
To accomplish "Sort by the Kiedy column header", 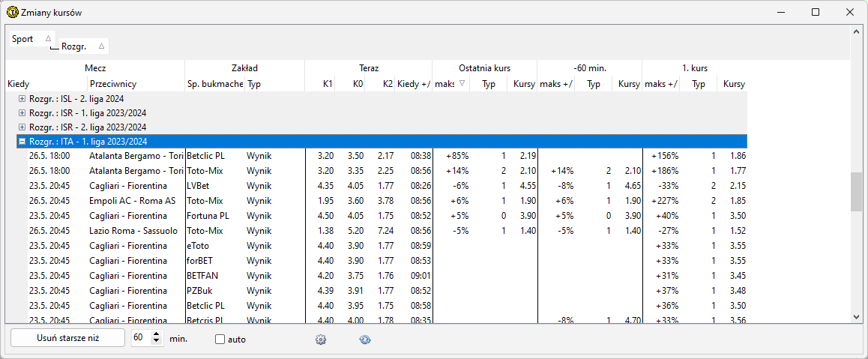I will point(18,84).
